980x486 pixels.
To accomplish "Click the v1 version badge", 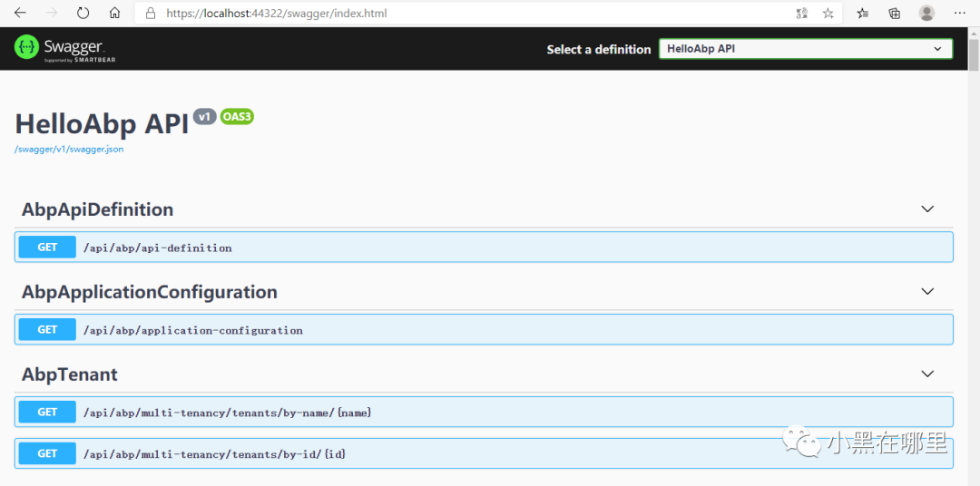I will 205,117.
